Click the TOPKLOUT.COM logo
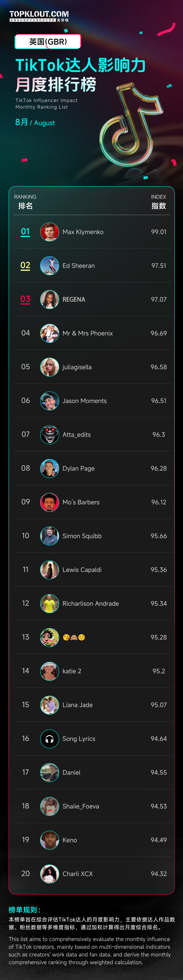Image resolution: width=183 pixels, height=980 pixels. tap(39, 16)
